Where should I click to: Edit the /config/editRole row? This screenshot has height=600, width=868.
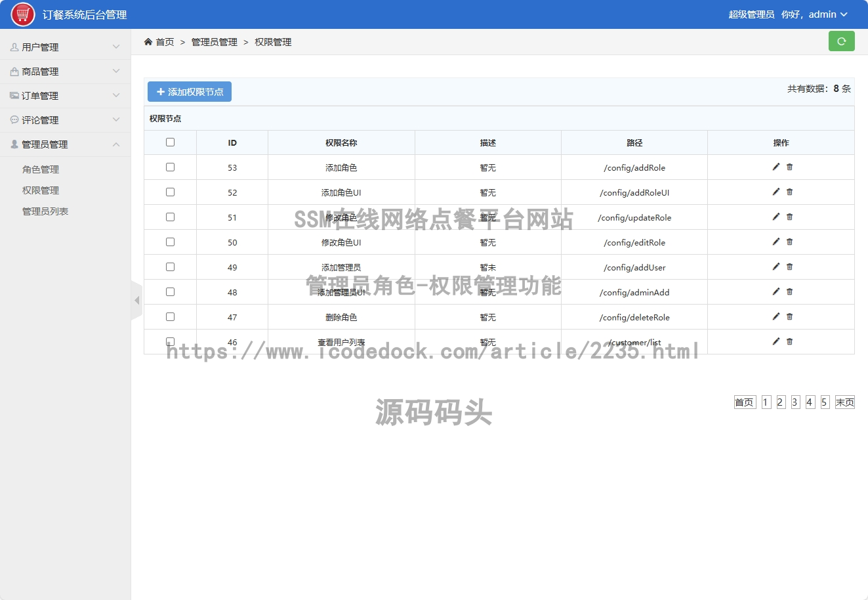tap(776, 242)
